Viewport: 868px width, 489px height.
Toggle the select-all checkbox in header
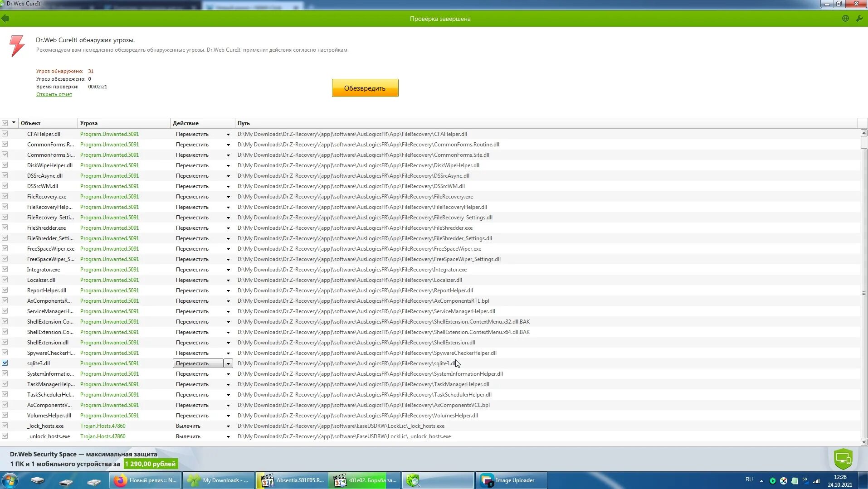[x=5, y=123]
